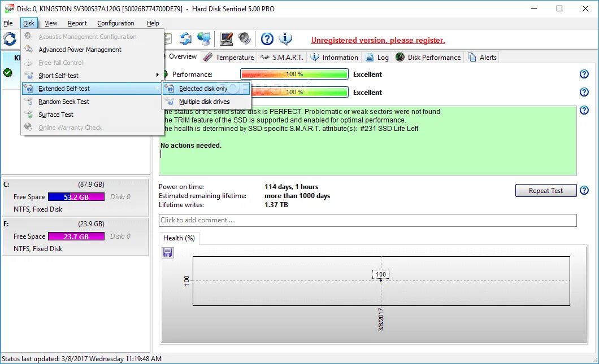Switch to the Log tab
This screenshot has width=599, height=364.
377,57
